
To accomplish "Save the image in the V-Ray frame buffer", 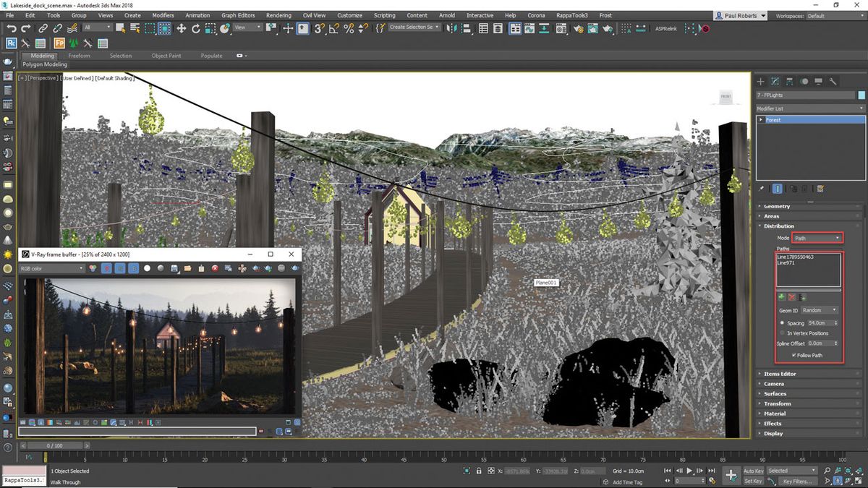I will (174, 268).
